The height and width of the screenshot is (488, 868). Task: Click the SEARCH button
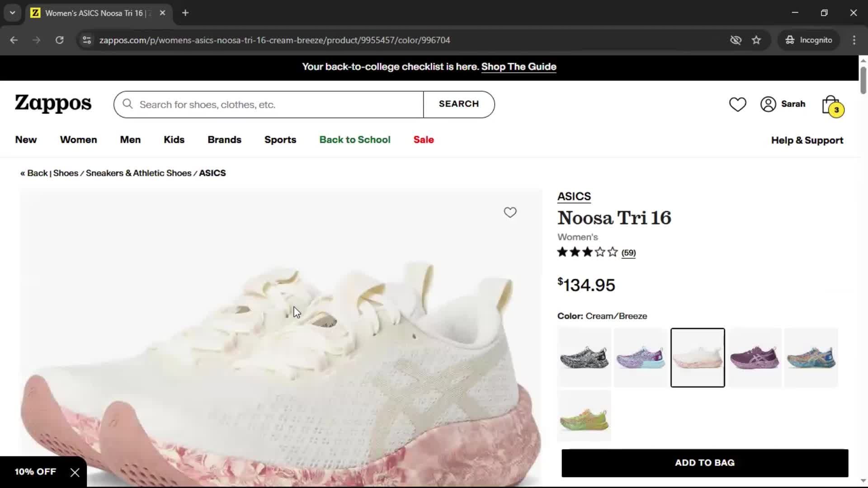[459, 104]
